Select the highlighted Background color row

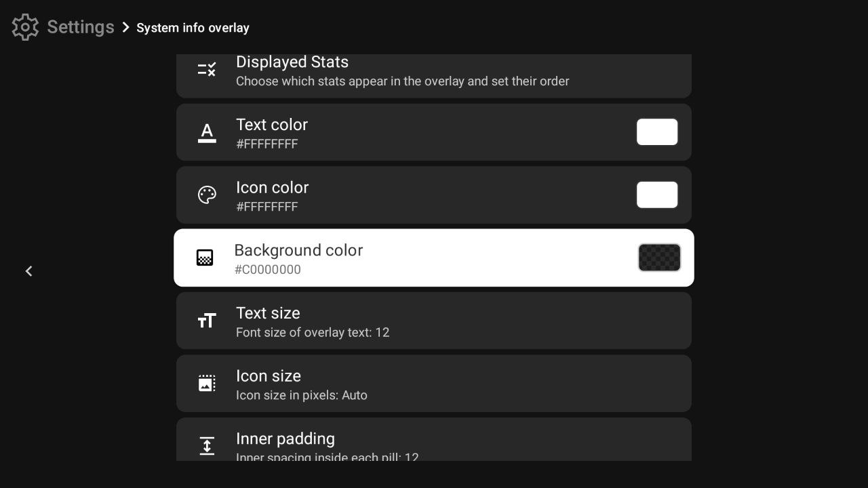click(x=434, y=258)
